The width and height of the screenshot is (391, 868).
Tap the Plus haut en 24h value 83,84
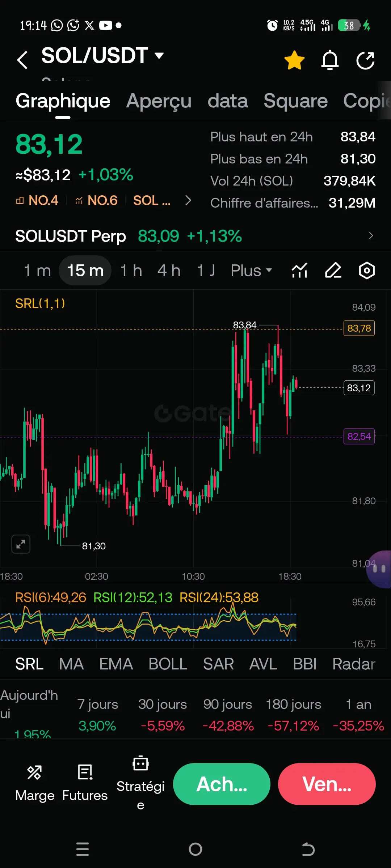coord(358,137)
